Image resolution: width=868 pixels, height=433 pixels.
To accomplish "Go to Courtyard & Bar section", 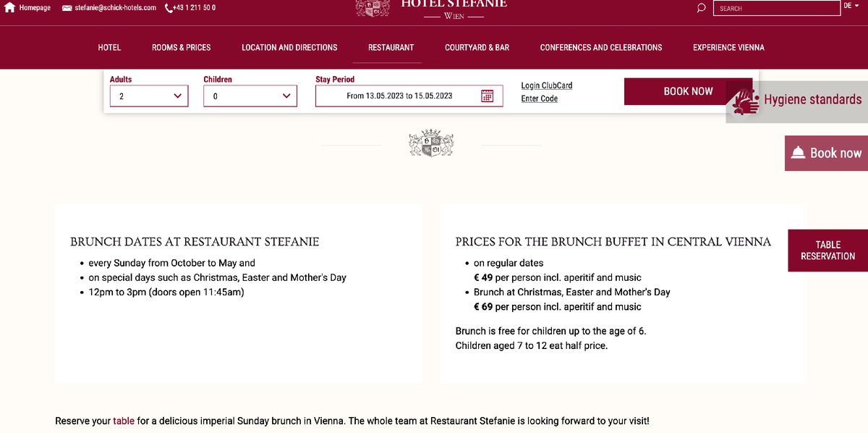I will 477,47.
